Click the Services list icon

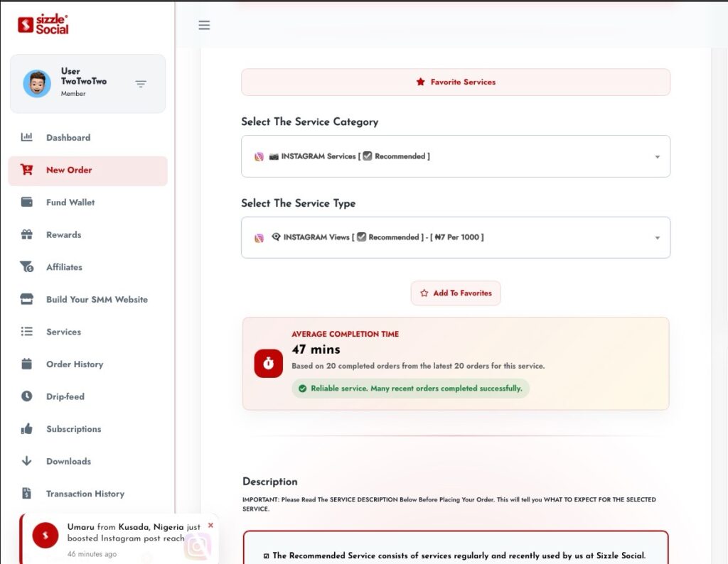coord(26,332)
